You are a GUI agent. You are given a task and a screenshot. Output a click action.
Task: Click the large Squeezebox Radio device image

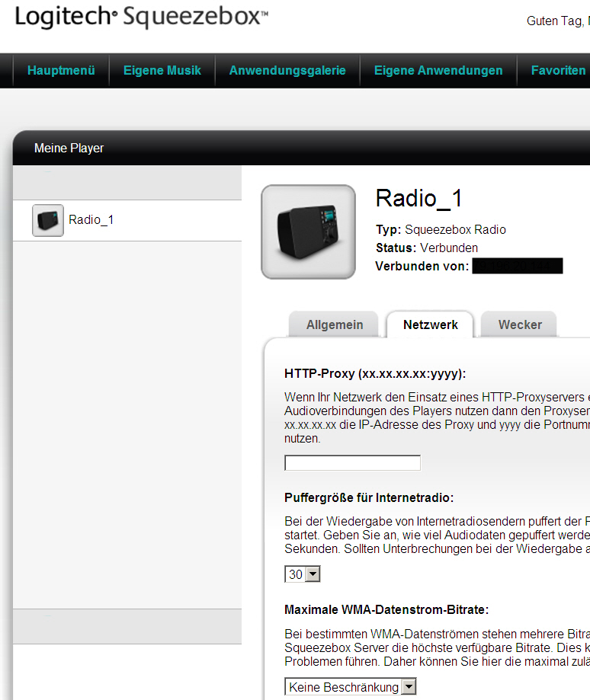coord(308,232)
